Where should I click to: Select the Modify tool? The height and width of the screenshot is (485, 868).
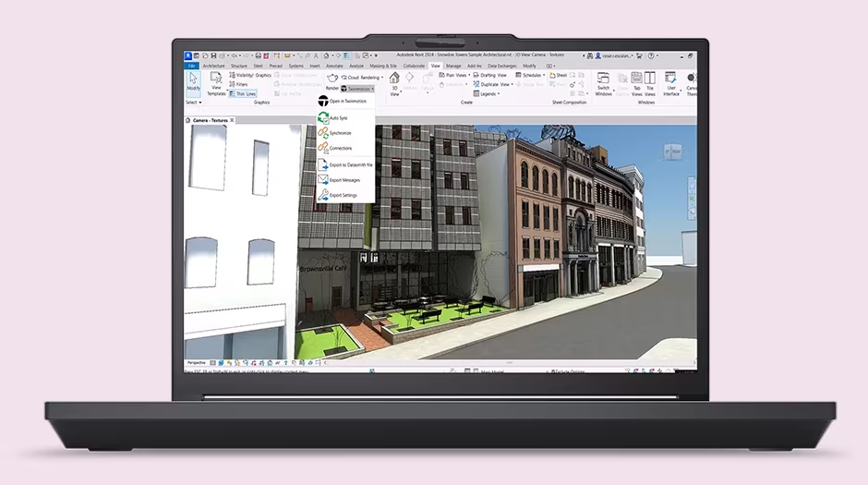point(193,82)
